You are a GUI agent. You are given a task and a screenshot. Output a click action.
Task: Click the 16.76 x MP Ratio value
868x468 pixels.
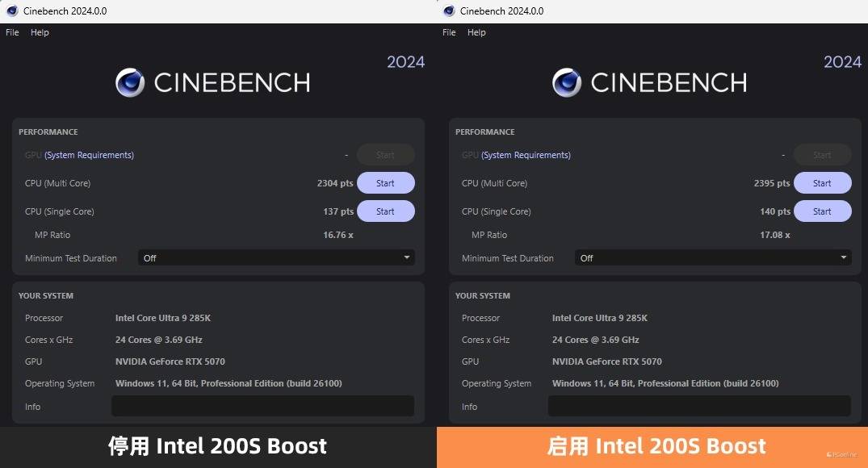coord(338,235)
